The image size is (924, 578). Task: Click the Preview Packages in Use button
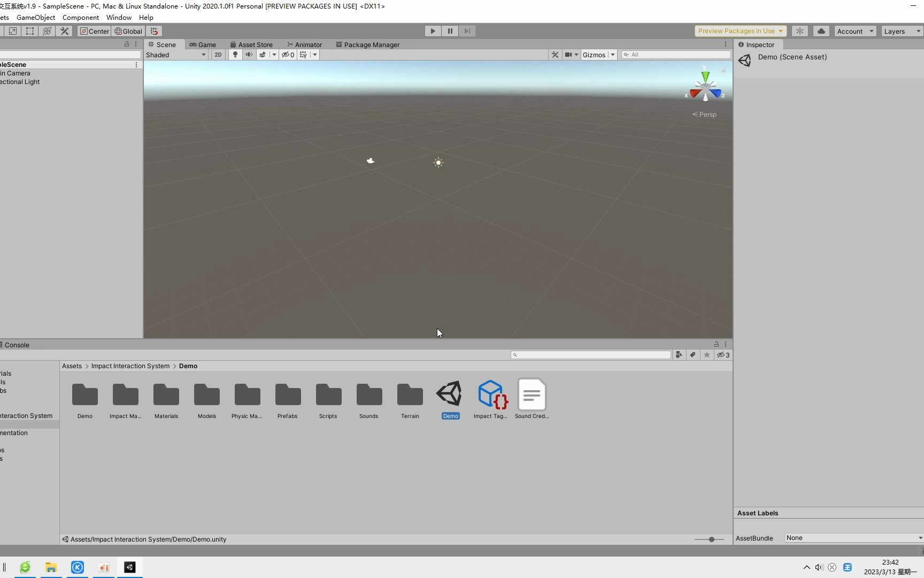pos(740,31)
